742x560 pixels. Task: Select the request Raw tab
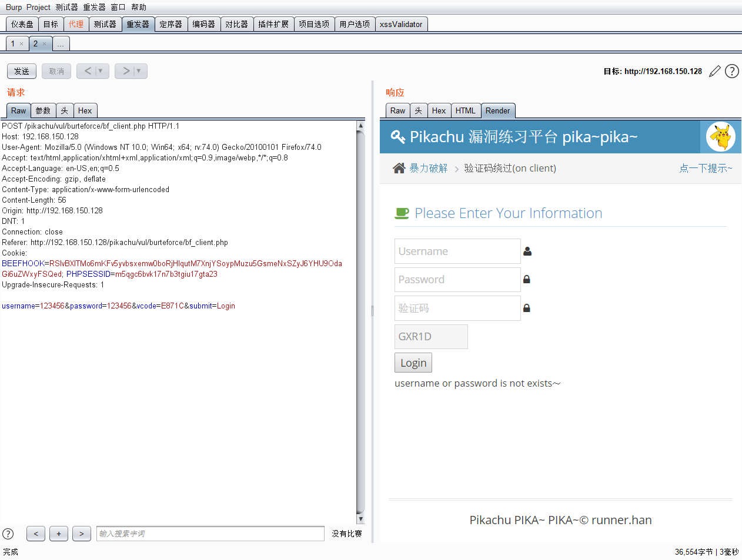click(18, 110)
